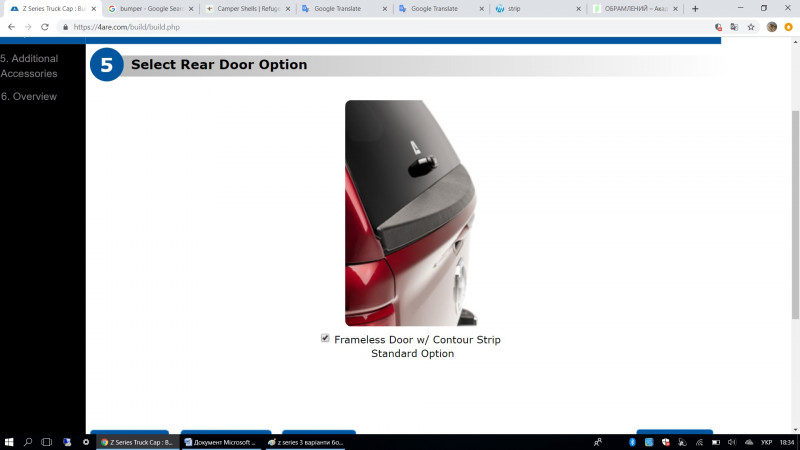Bookmark this page with the star
This screenshot has width=800, height=450.
pyautogui.click(x=751, y=27)
